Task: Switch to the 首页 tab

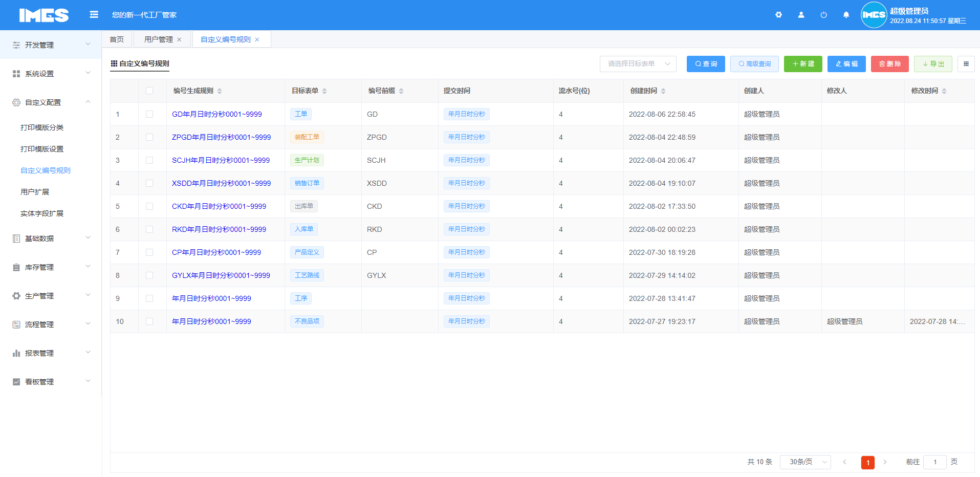Action: pos(117,39)
